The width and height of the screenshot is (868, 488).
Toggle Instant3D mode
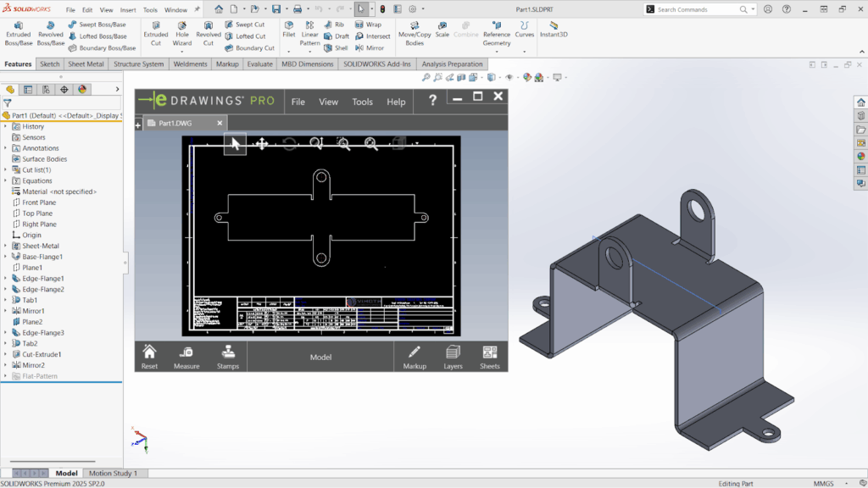click(x=554, y=30)
